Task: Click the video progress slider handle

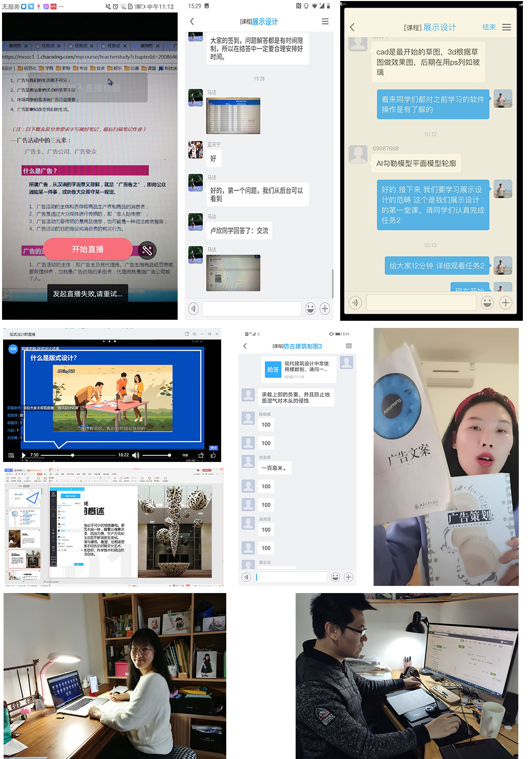Action: click(72, 455)
